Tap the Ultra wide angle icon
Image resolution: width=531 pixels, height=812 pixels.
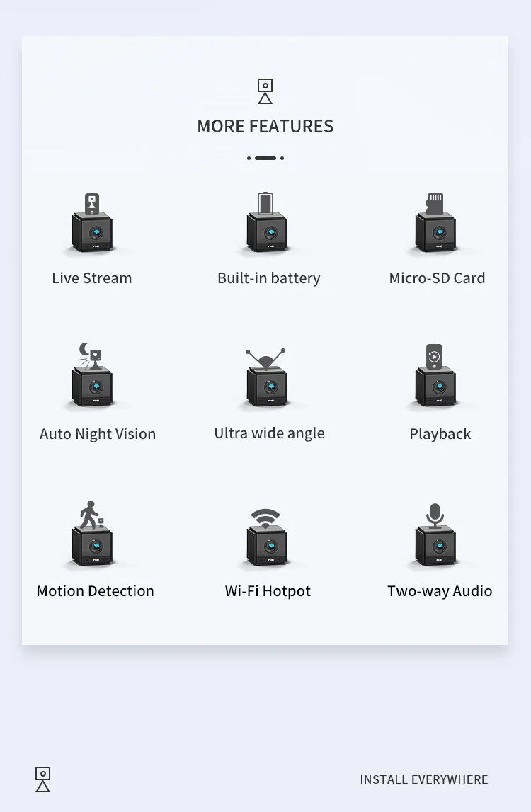tap(266, 377)
